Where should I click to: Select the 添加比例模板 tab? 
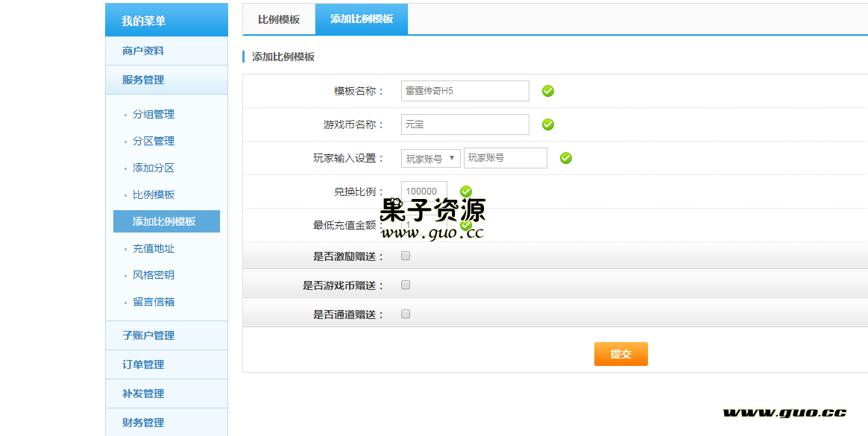click(362, 19)
